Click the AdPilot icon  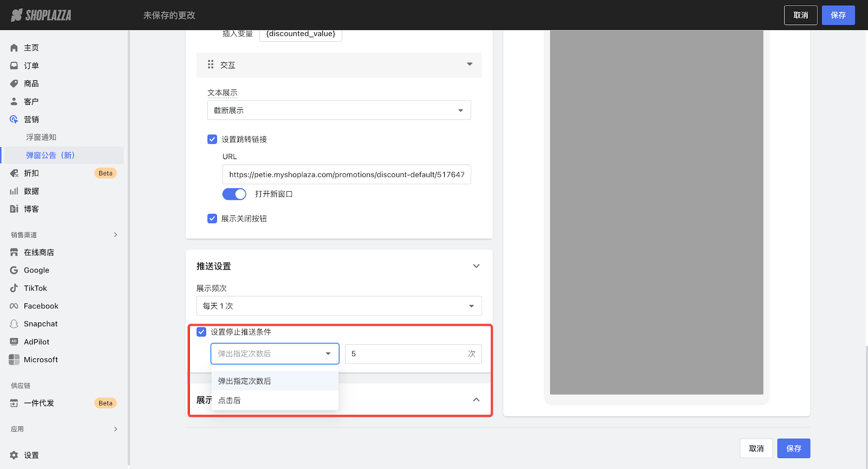14,342
